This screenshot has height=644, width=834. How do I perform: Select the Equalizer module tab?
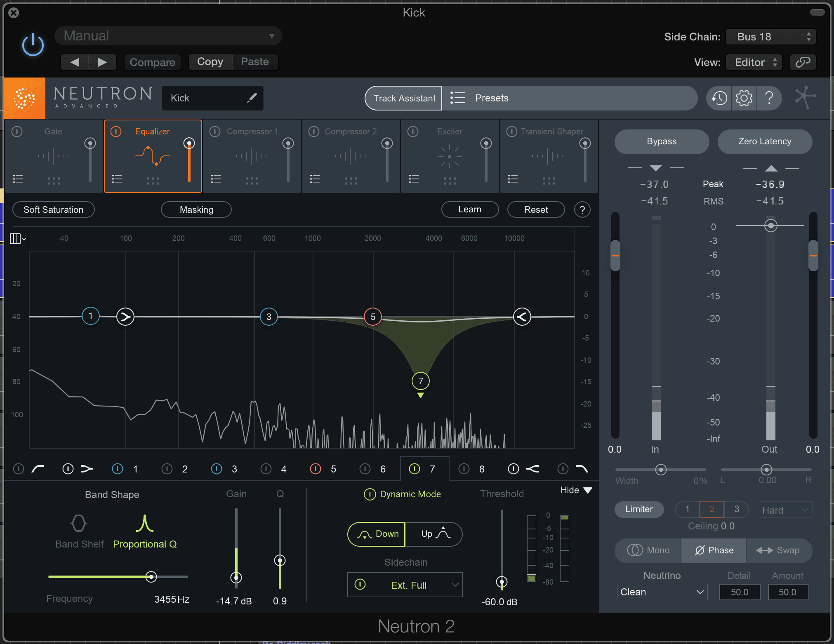click(x=153, y=156)
